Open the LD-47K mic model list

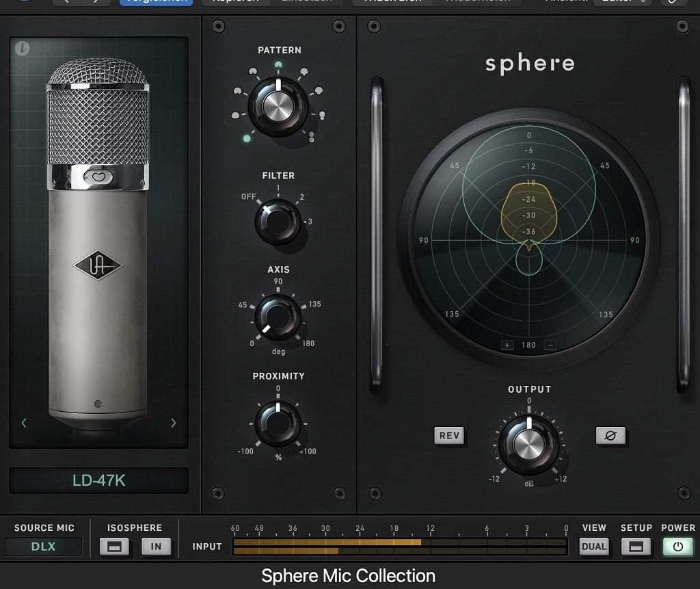click(98, 480)
